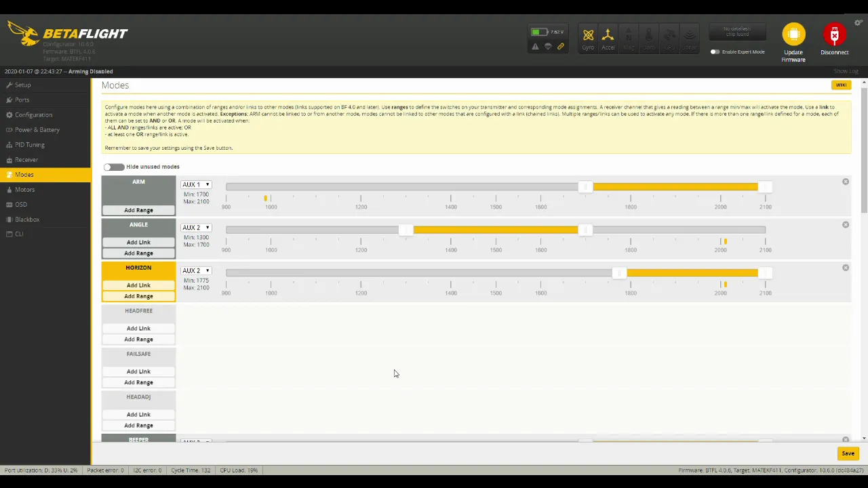Click ANGLE range slider maximum handle

585,230
